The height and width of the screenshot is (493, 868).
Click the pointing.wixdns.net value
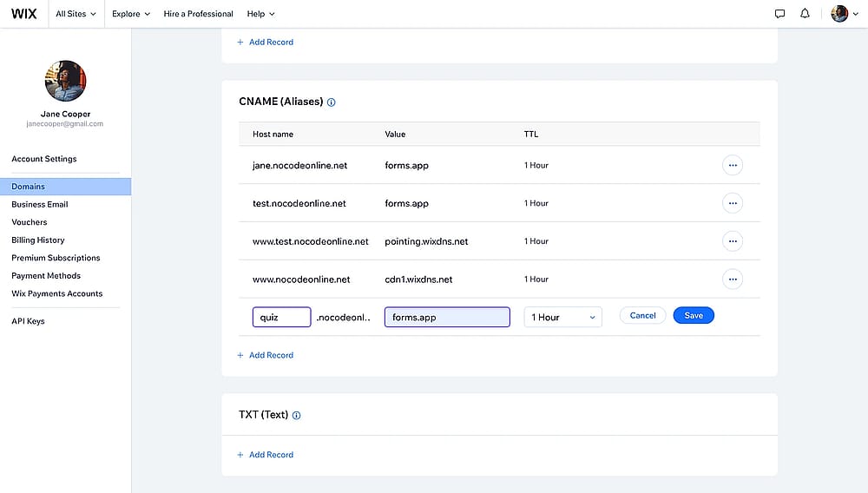coord(426,241)
